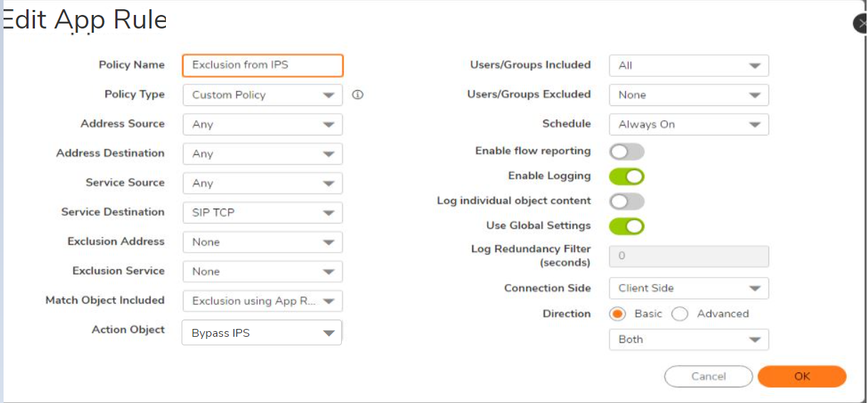
Task: Open the Policy Type dropdown
Action: (262, 95)
